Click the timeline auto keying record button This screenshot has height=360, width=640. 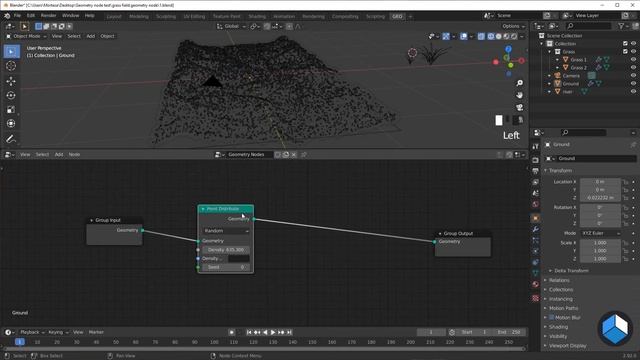tap(231, 332)
